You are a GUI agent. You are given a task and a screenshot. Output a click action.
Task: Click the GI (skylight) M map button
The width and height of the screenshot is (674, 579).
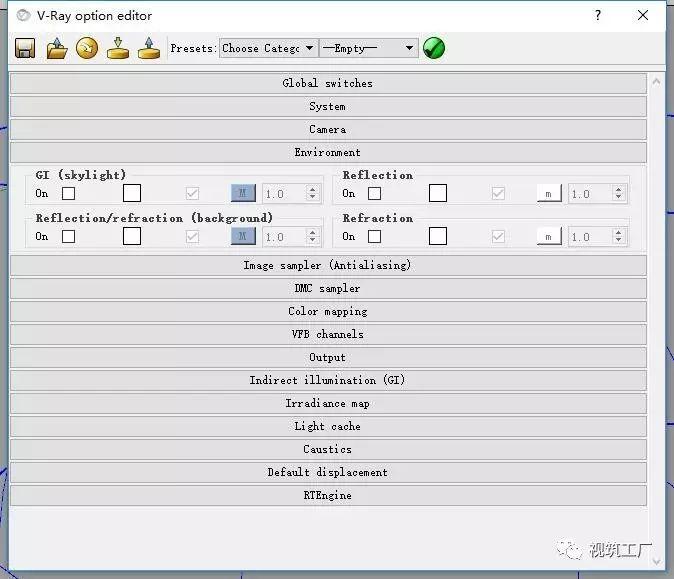(243, 193)
